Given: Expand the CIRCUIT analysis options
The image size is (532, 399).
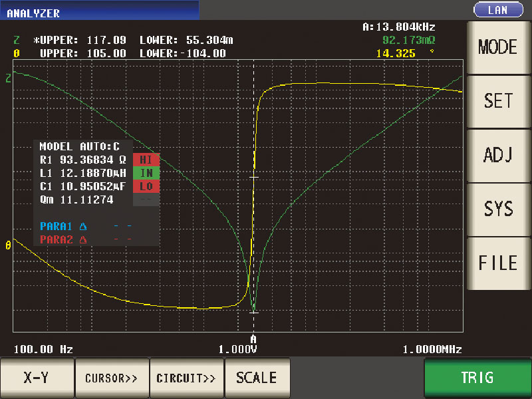Looking at the screenshot, I should tap(187, 377).
